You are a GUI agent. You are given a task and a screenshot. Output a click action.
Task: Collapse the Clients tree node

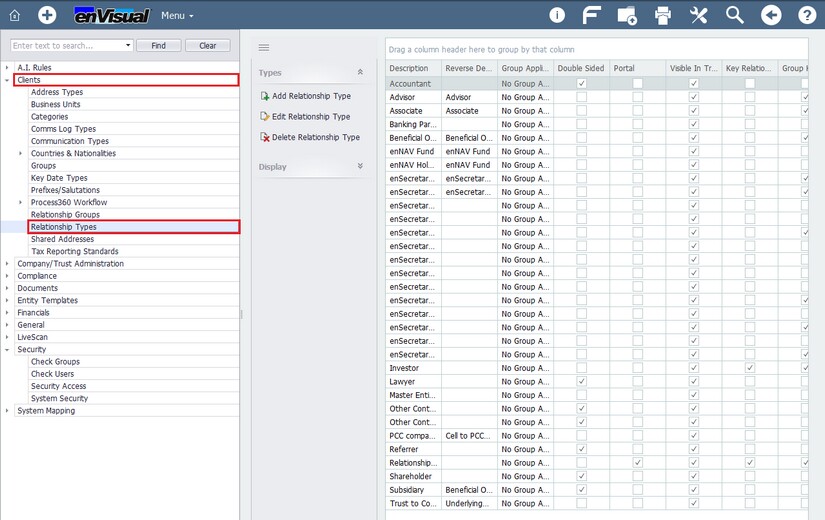click(x=7, y=80)
